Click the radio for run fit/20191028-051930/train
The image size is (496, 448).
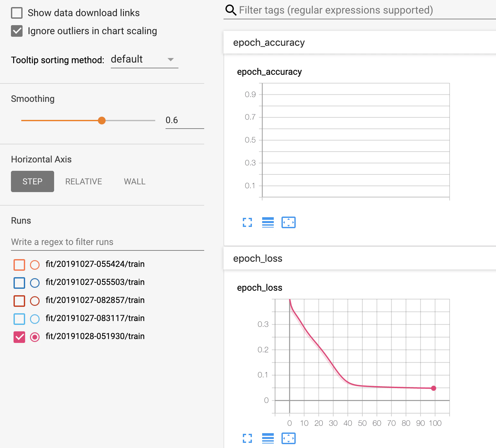click(35, 337)
